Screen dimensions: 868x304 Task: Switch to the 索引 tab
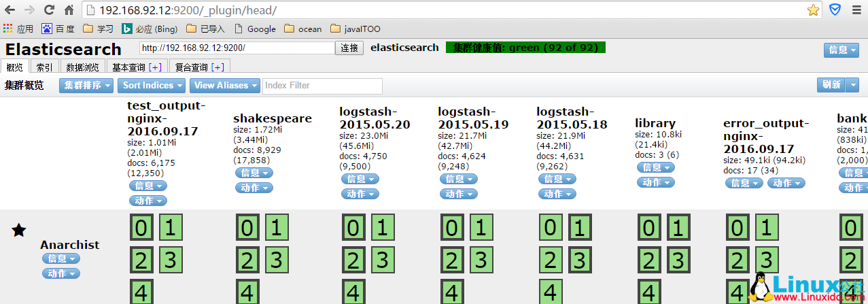tap(45, 67)
